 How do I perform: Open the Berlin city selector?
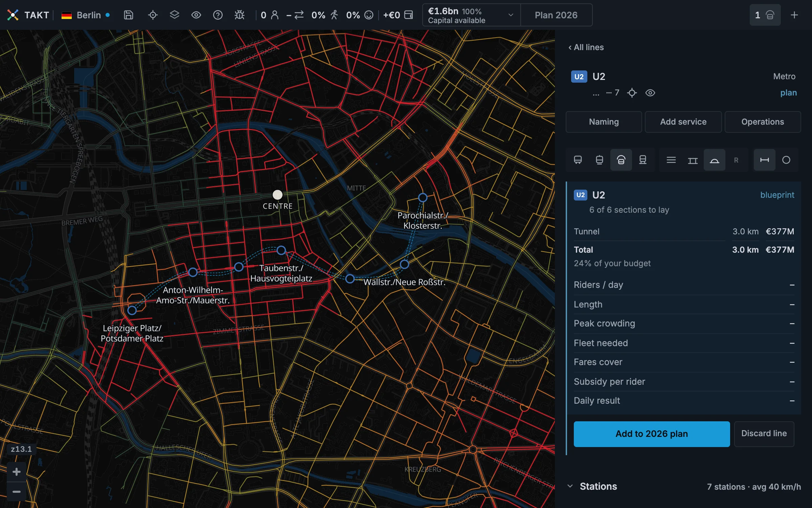[85, 15]
